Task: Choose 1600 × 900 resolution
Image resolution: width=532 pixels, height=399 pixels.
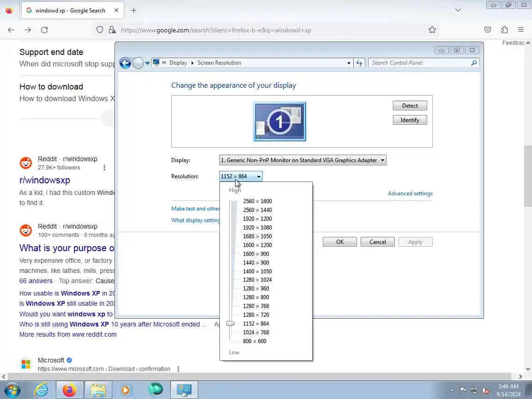Action: pos(256,254)
